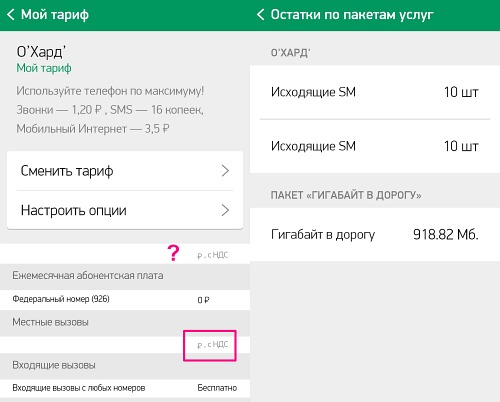Open the Настроить опции chevron arrow
Screen dimensions: 500x402
pos(225,210)
